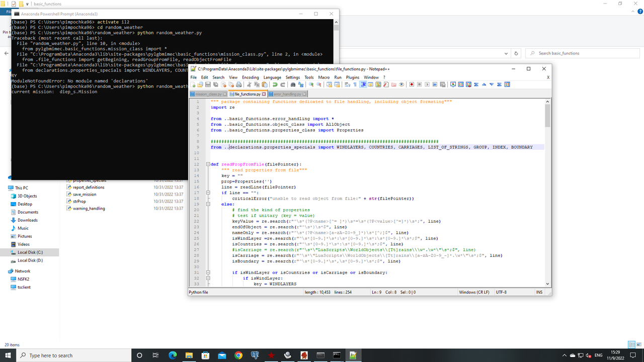This screenshot has width=644, height=362.
Task: Click the Zoom In icon in Notepad++
Action: (x=311, y=84)
